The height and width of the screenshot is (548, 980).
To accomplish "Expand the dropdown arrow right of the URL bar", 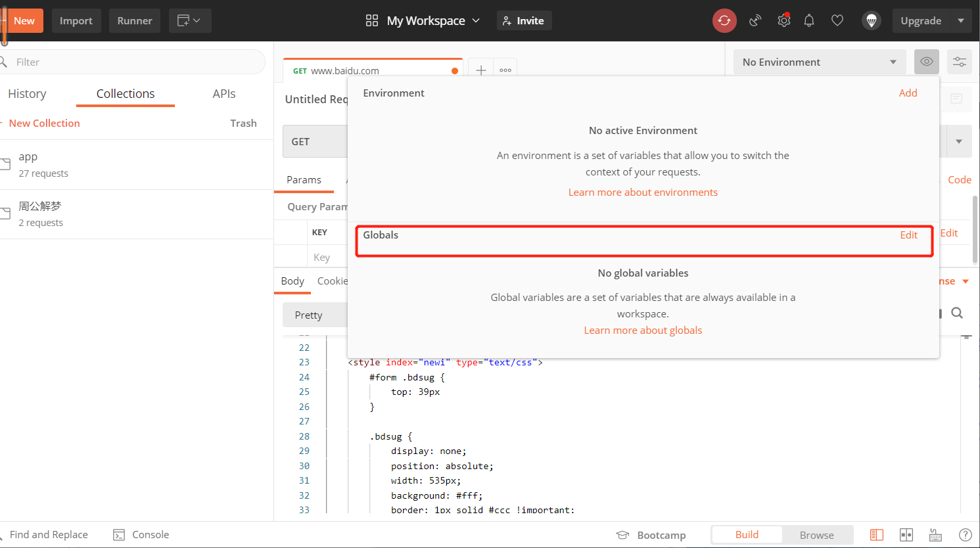I will [x=959, y=141].
